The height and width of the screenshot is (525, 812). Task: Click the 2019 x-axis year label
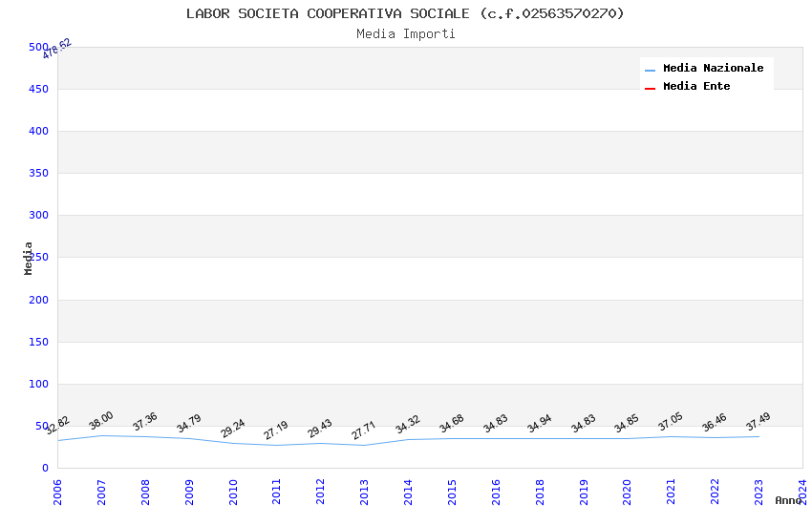coord(584,492)
